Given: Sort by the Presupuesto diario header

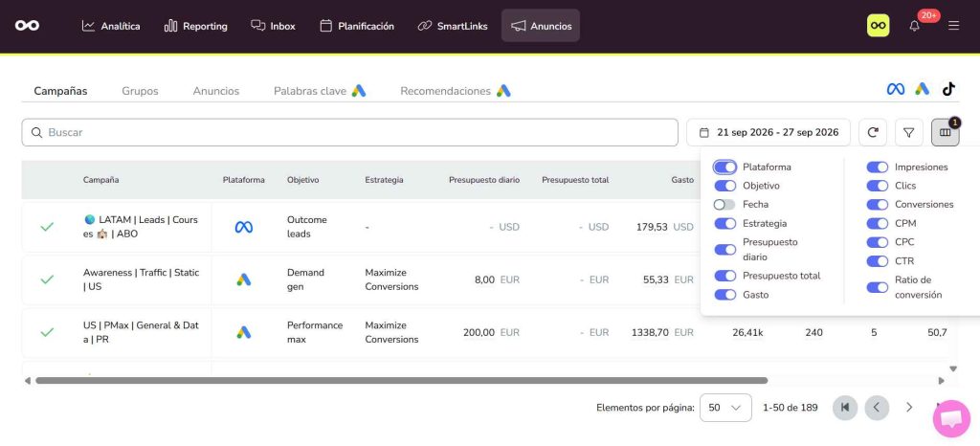Looking at the screenshot, I should [483, 180].
